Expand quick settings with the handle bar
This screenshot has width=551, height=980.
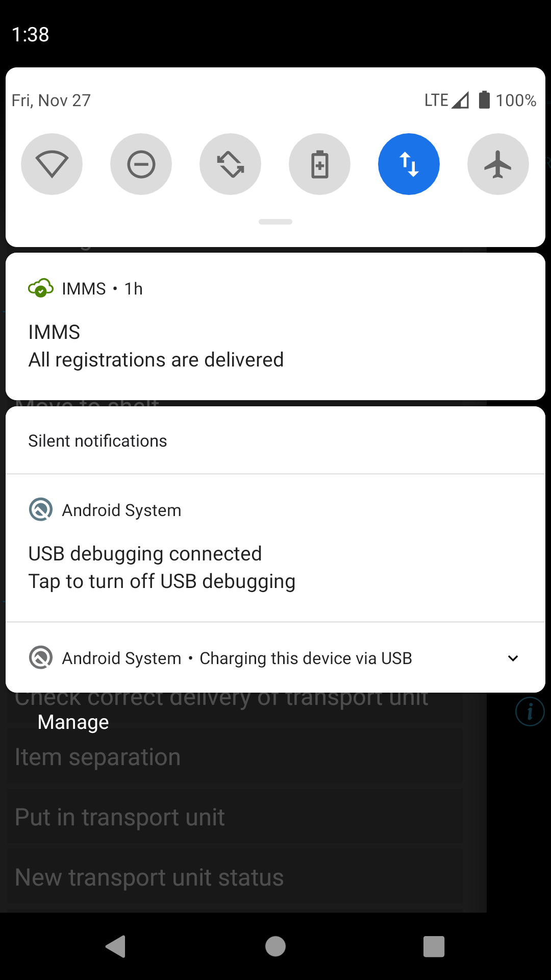[275, 222]
